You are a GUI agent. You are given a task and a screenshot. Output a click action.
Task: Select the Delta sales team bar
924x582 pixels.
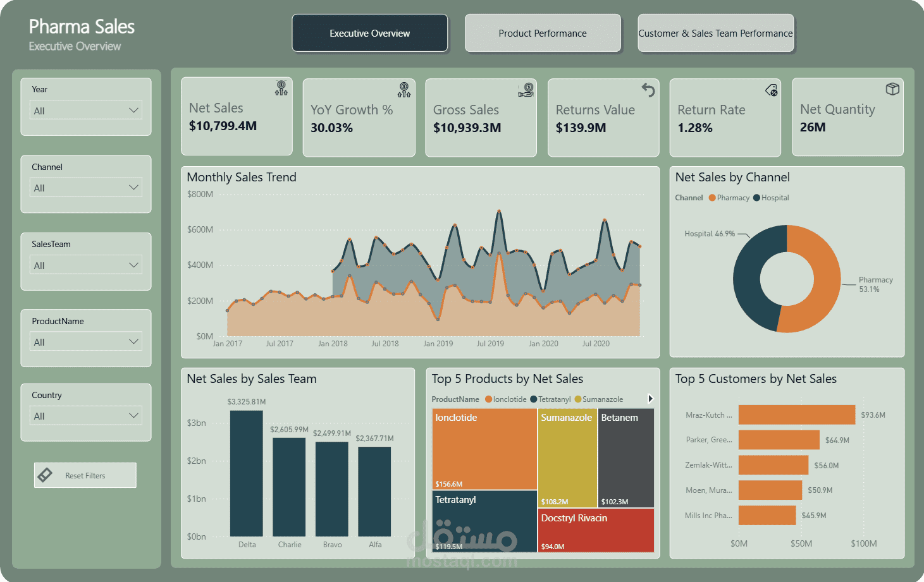(x=247, y=473)
